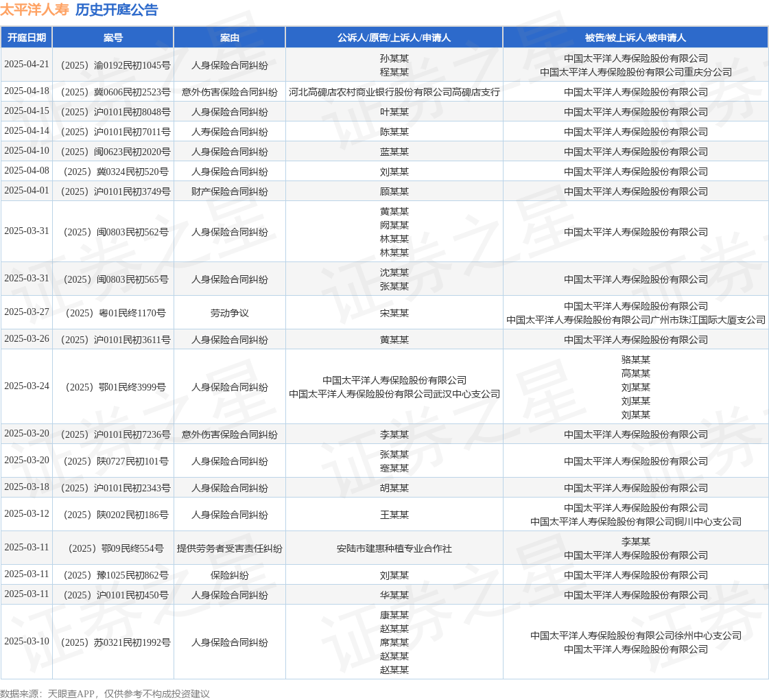769x700 pixels.
Task: Select defendant 中国太平洋人寿保险股份有限公司徐州中心支公司
Action: pyautogui.click(x=636, y=635)
